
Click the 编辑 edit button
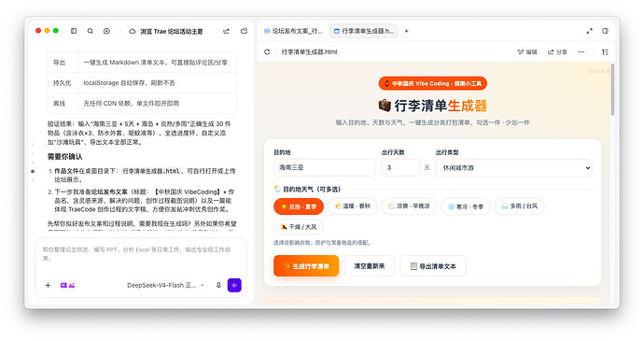527,51
